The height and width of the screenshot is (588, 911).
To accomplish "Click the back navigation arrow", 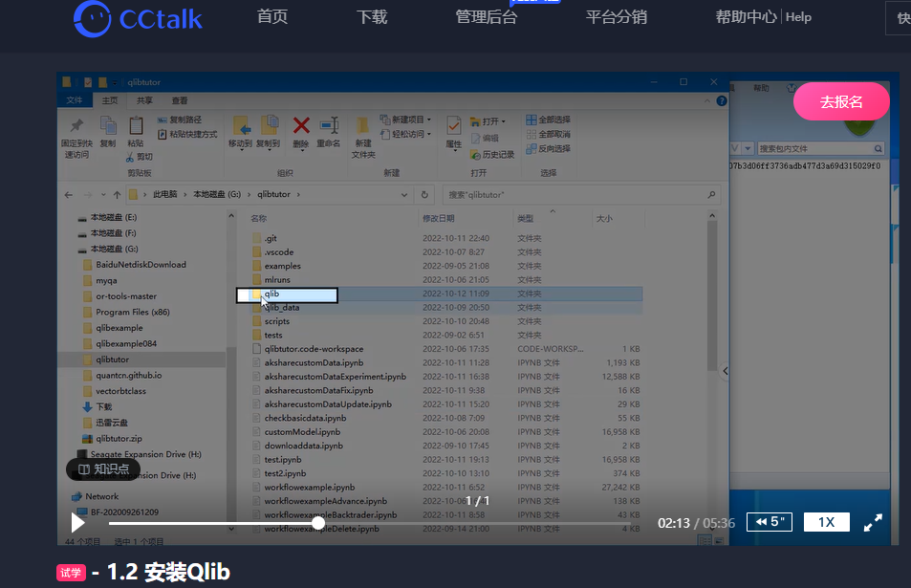I will (69, 195).
